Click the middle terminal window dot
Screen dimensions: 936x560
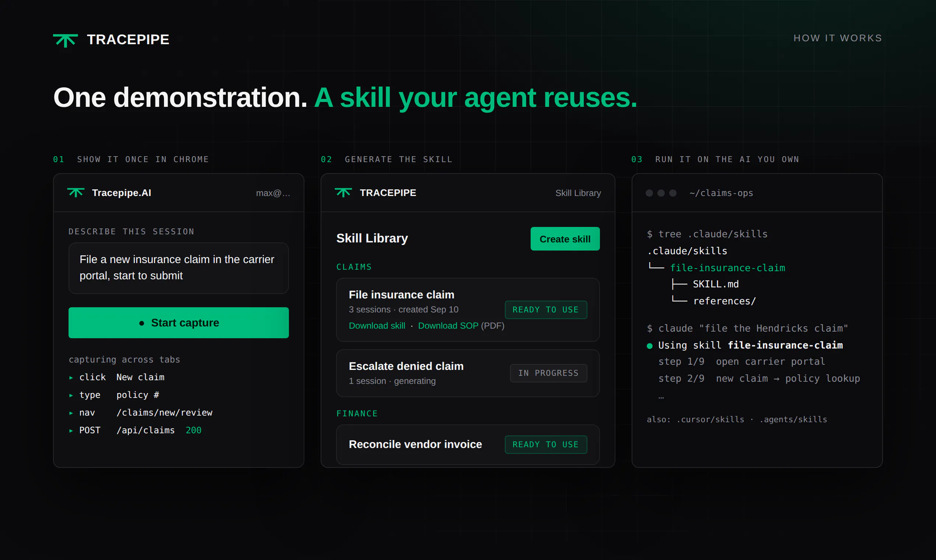pos(661,193)
